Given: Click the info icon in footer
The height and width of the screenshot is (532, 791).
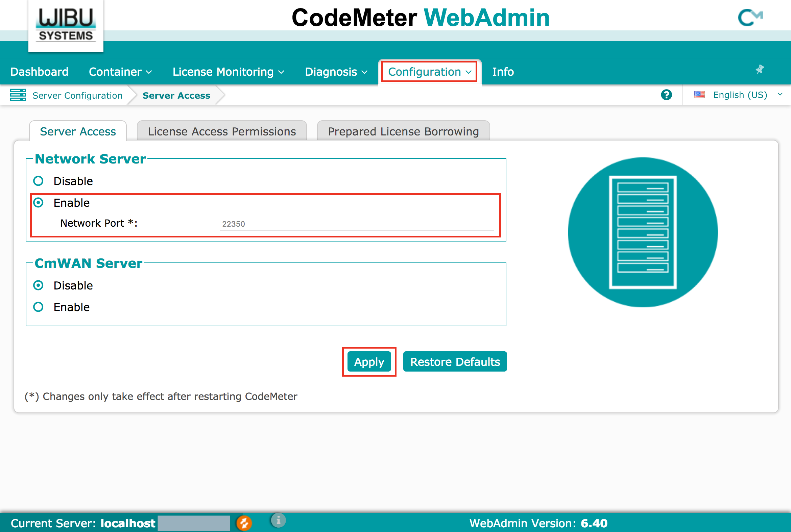Looking at the screenshot, I should coord(278,520).
